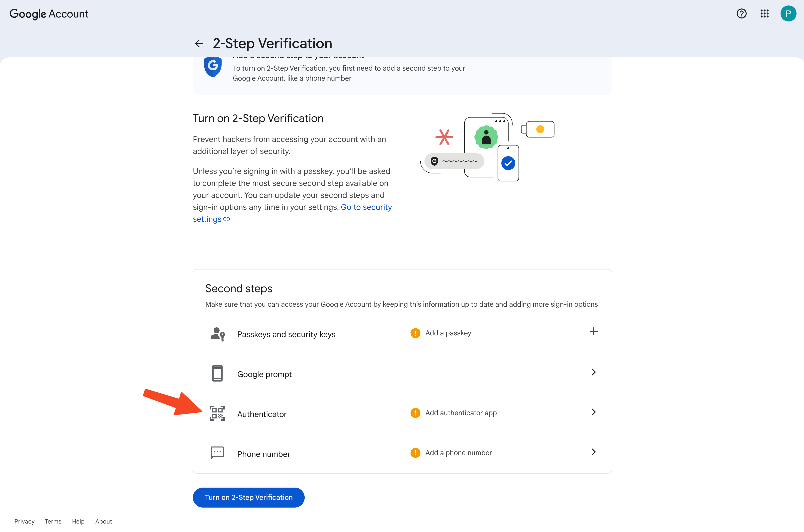Image resolution: width=804 pixels, height=532 pixels.
Task: Click the Authenticator QR code icon
Action: tap(217, 413)
